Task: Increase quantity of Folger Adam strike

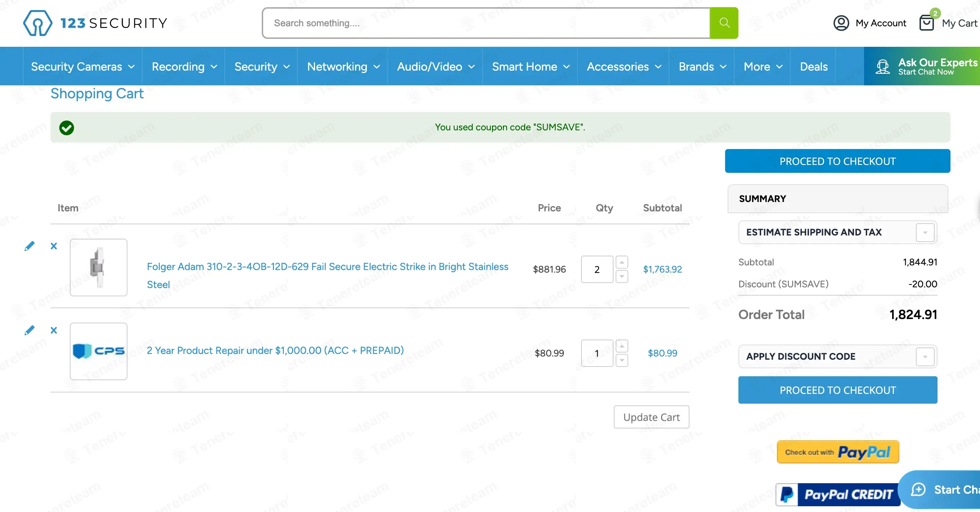Action: 622,262
